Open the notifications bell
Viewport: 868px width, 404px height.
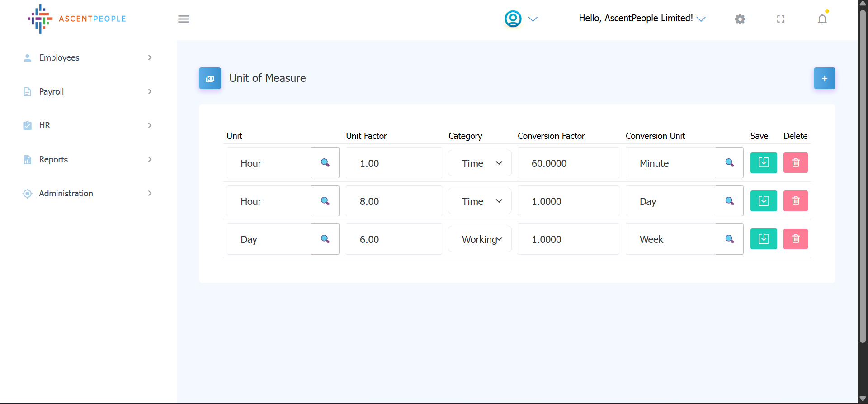[x=822, y=19]
